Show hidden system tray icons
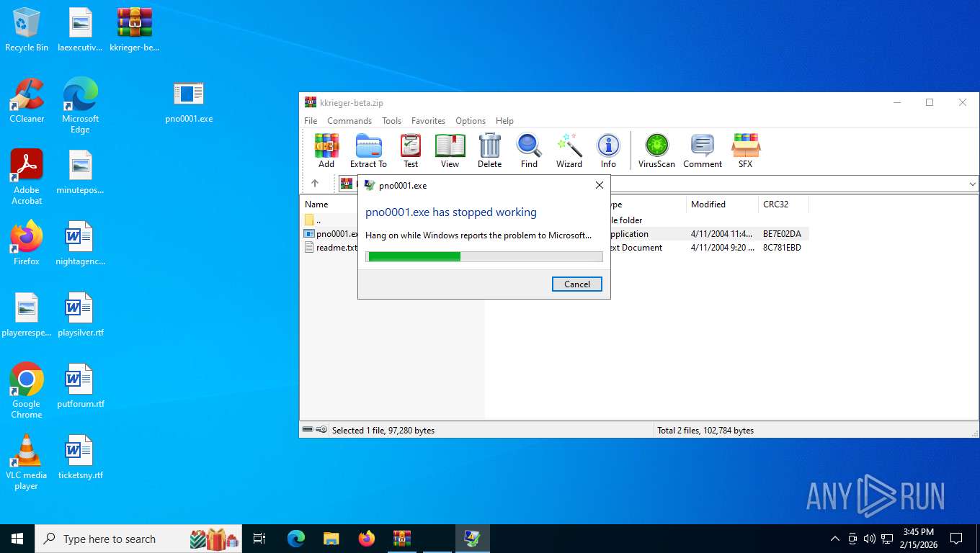The width and height of the screenshot is (980, 553). pyautogui.click(x=835, y=539)
